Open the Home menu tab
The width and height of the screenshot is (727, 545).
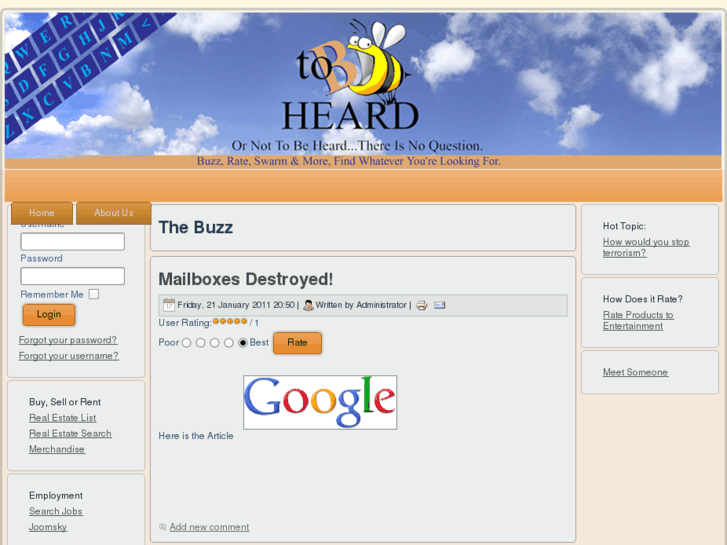click(42, 213)
